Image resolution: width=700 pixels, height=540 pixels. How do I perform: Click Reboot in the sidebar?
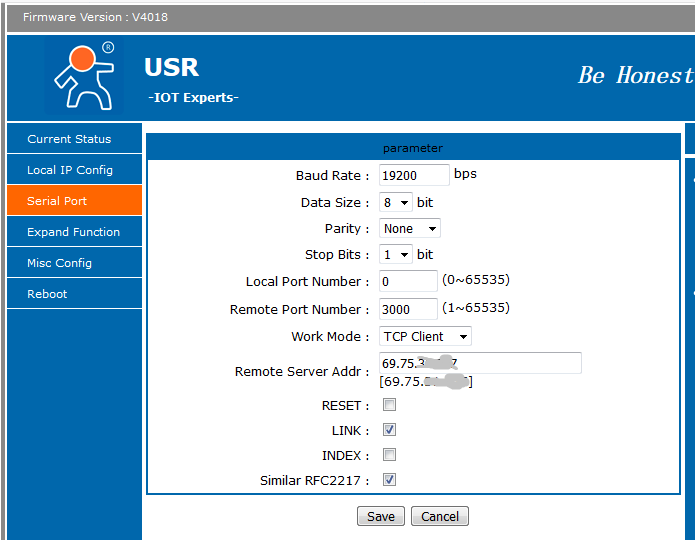coord(75,294)
